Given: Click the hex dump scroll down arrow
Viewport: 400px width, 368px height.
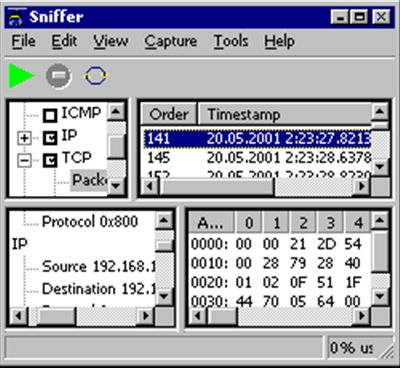Looking at the screenshot, I should click(x=380, y=296).
